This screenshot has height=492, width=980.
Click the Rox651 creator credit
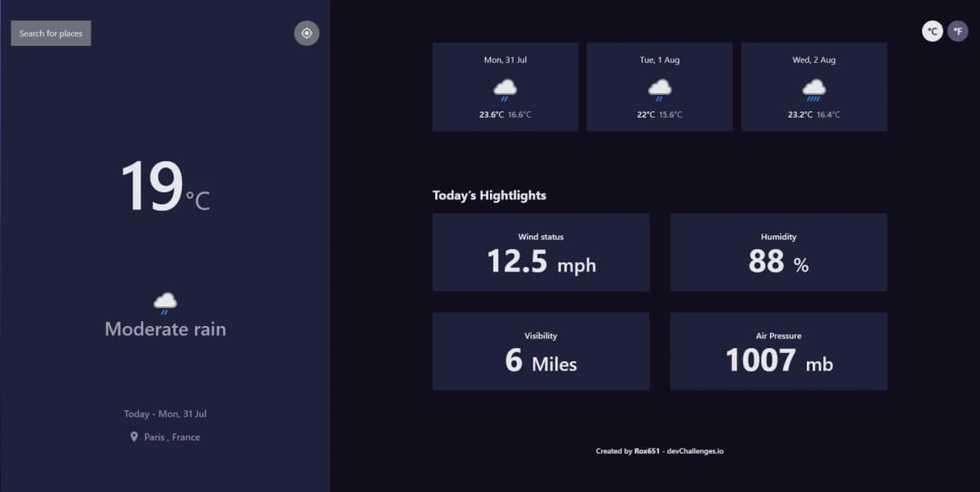(645, 450)
